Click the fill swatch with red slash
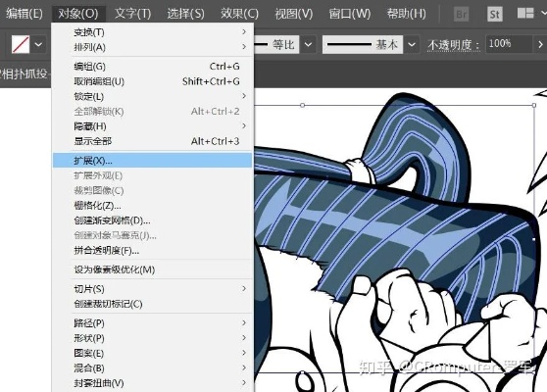Viewport: 547px width, 392px height. pyautogui.click(x=21, y=45)
